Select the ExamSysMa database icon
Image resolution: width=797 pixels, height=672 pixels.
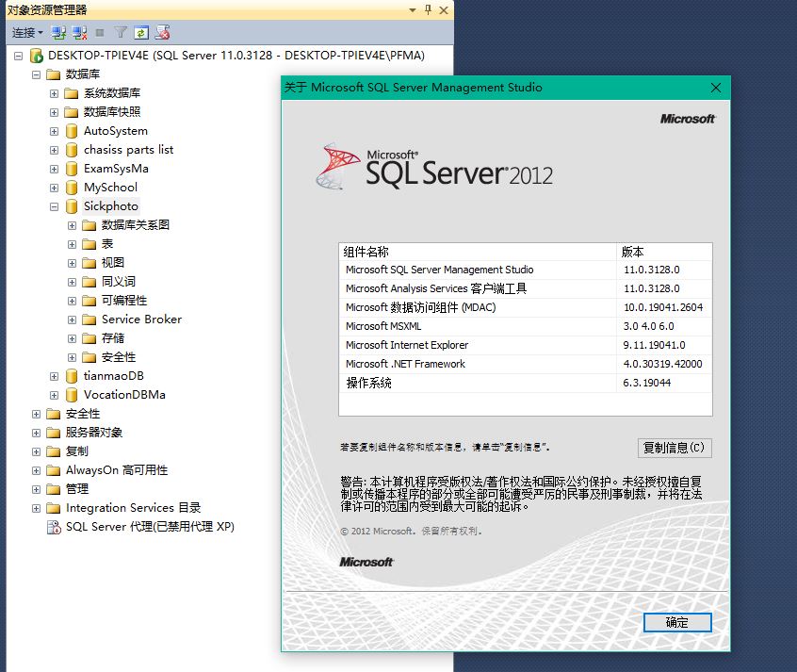click(72, 169)
